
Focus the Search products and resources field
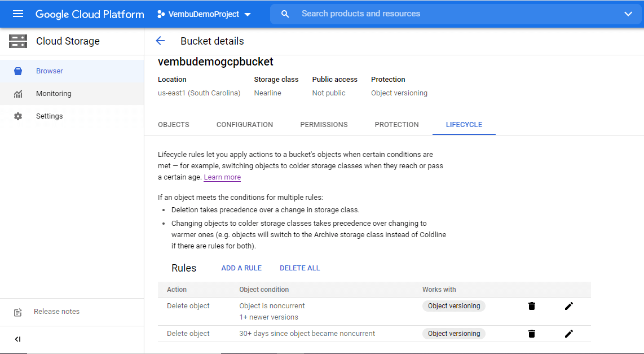pyautogui.click(x=456, y=14)
